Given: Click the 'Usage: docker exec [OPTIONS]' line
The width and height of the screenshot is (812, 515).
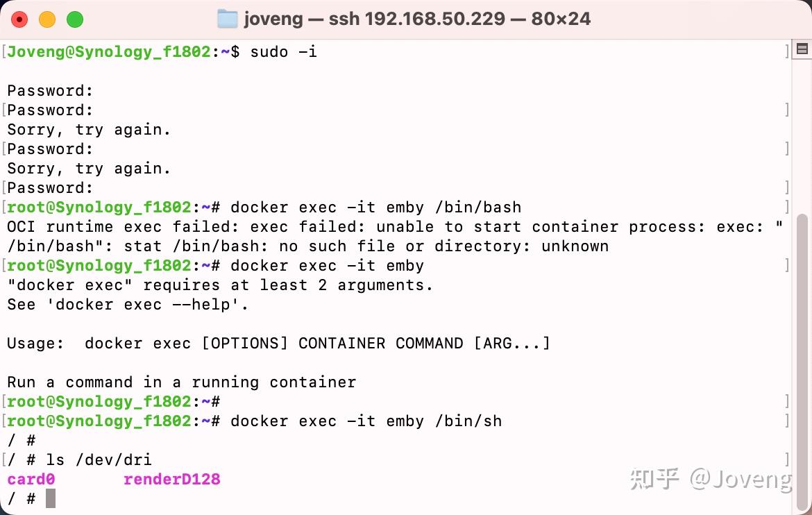Looking at the screenshot, I should 278,343.
